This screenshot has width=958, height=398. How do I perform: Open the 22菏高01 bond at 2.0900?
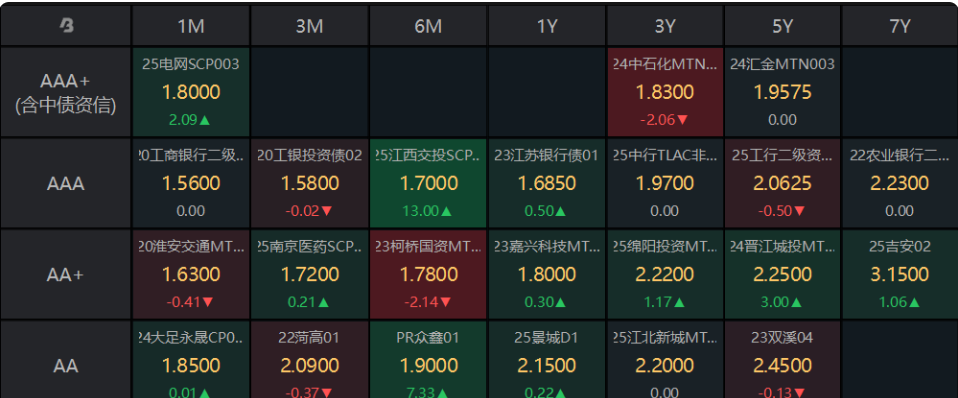coord(309,359)
